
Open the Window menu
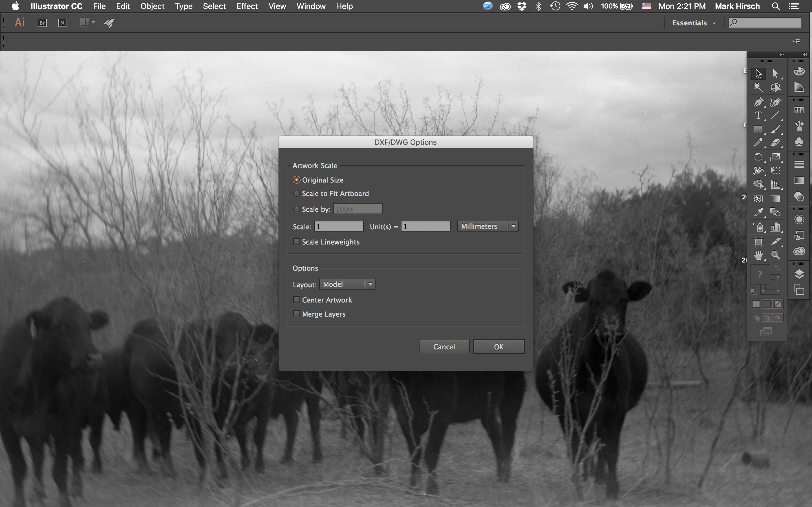[x=311, y=6]
